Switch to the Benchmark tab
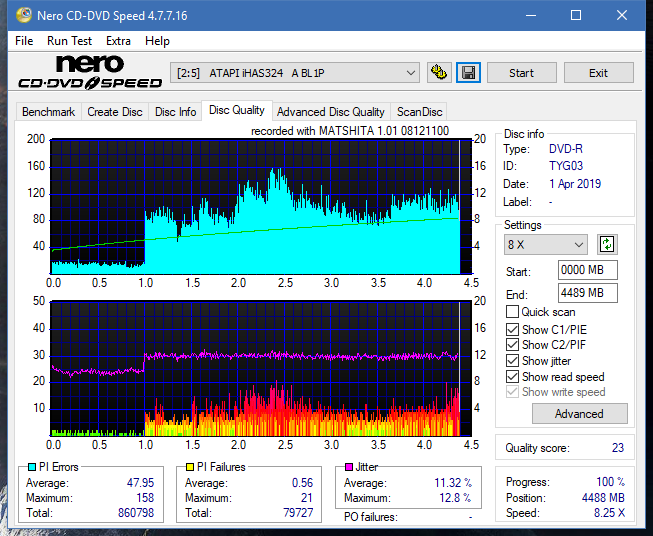Screen dimensions: 653x536 point(48,112)
